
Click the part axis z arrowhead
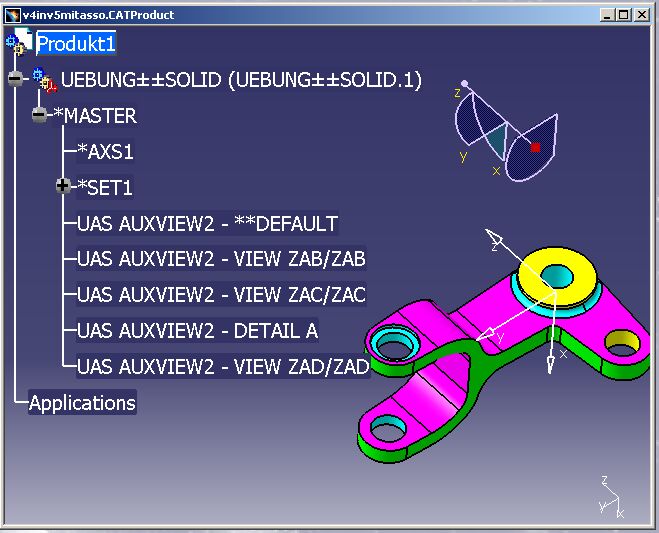tap(494, 237)
